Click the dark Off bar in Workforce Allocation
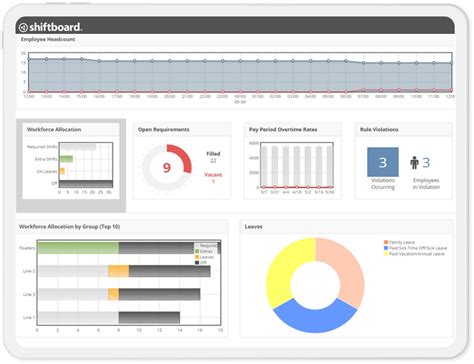This screenshot has width=474, height=364. tap(86, 184)
